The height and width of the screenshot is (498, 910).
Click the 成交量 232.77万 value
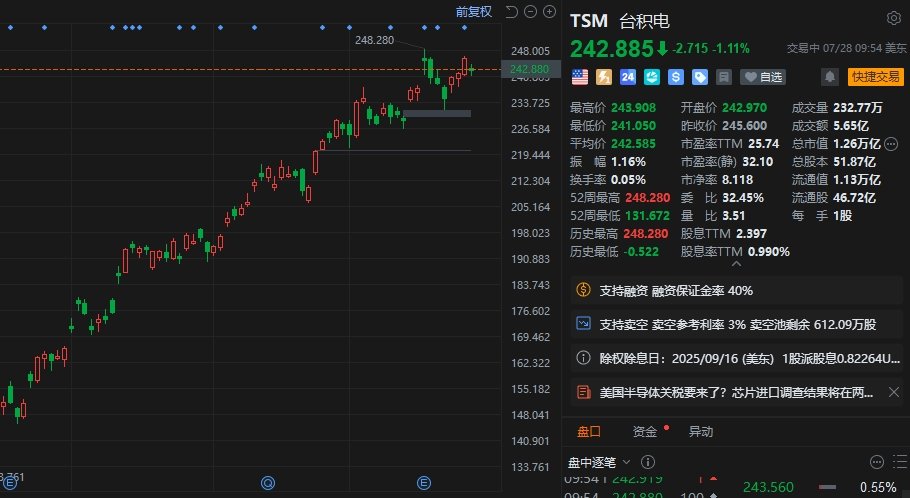coord(858,107)
